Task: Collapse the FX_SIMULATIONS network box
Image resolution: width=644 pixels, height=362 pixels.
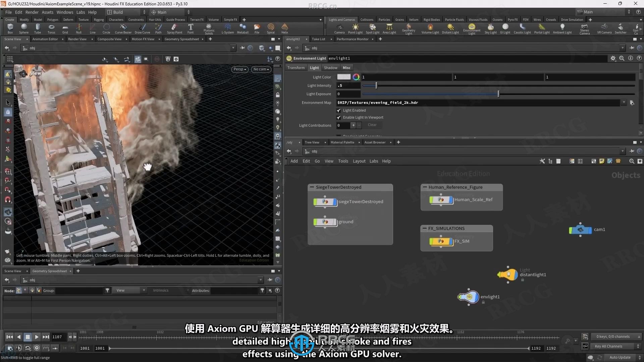Action: tap(425, 228)
